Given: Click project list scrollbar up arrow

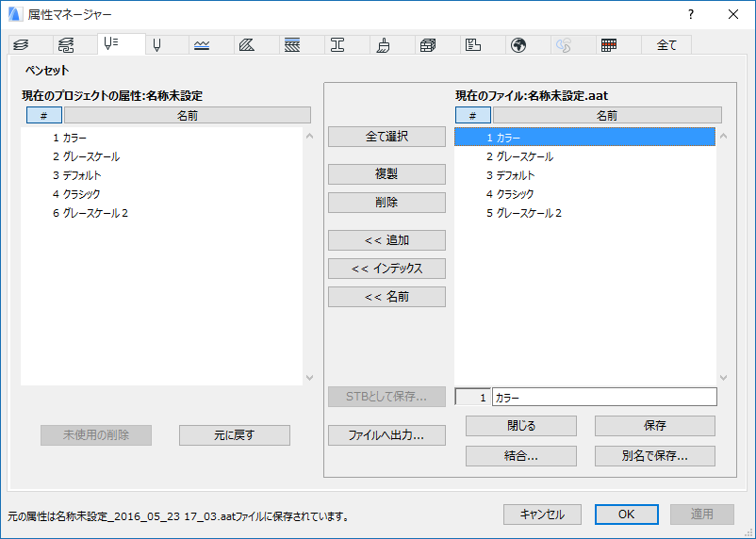Looking at the screenshot, I should coord(309,137).
